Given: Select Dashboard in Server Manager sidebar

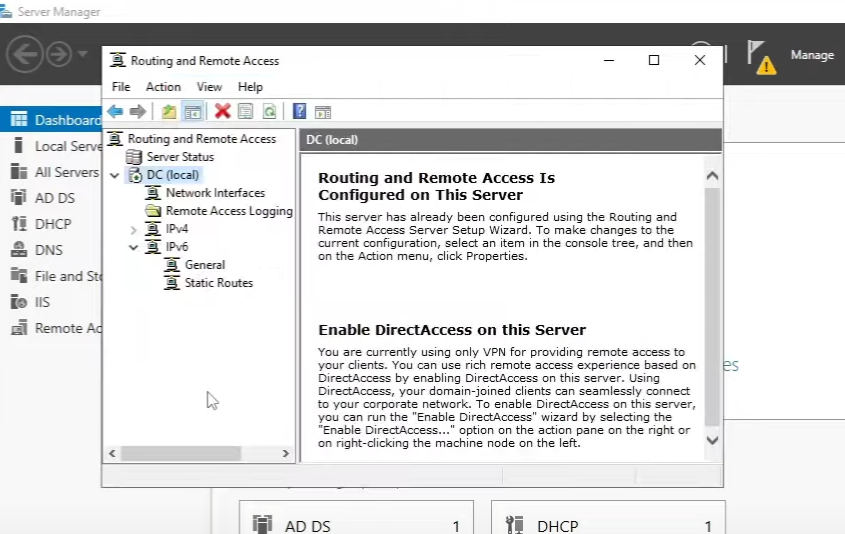Looking at the screenshot, I should pyautogui.click(x=51, y=120).
